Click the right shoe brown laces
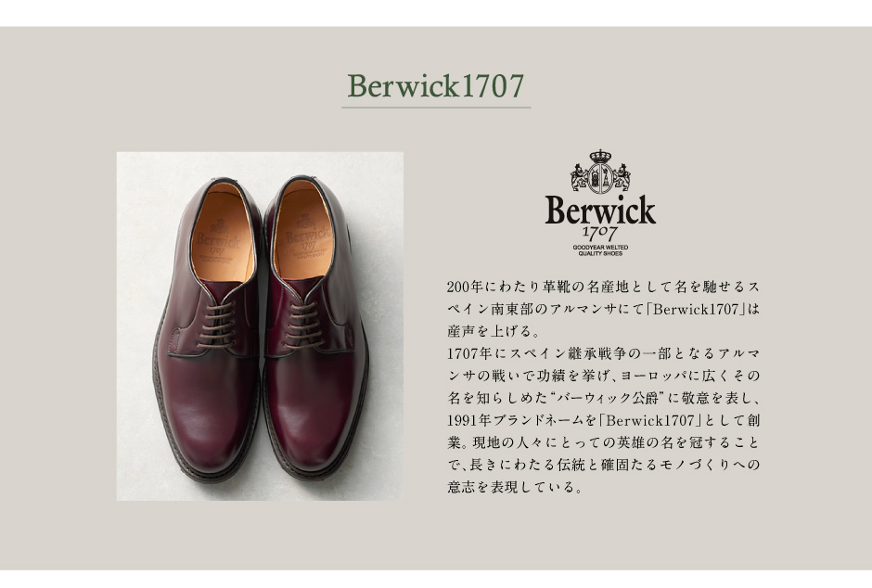The height and width of the screenshot is (588, 872). click(x=303, y=325)
